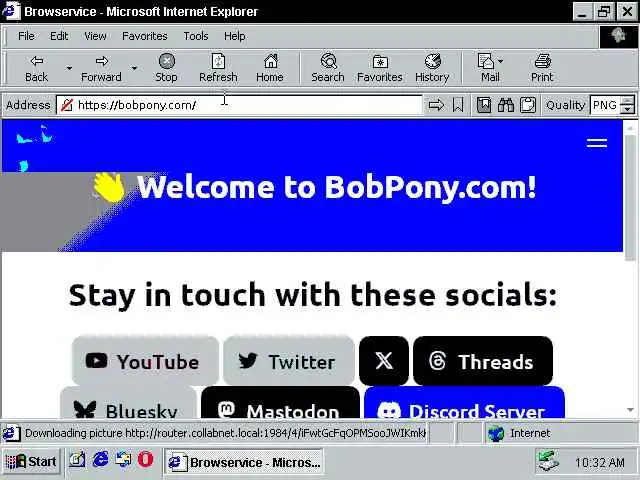The image size is (640, 480).
Task: Click the Start button
Action: coord(31,462)
